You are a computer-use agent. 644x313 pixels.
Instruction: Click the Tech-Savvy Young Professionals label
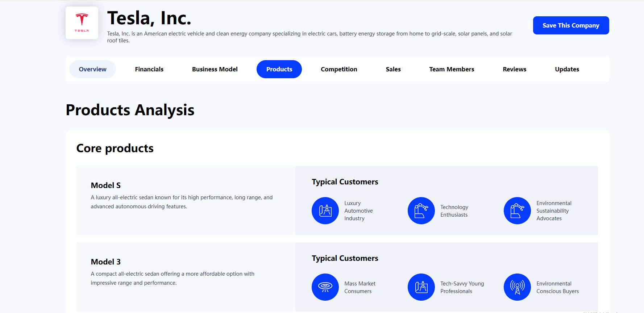pos(462,287)
